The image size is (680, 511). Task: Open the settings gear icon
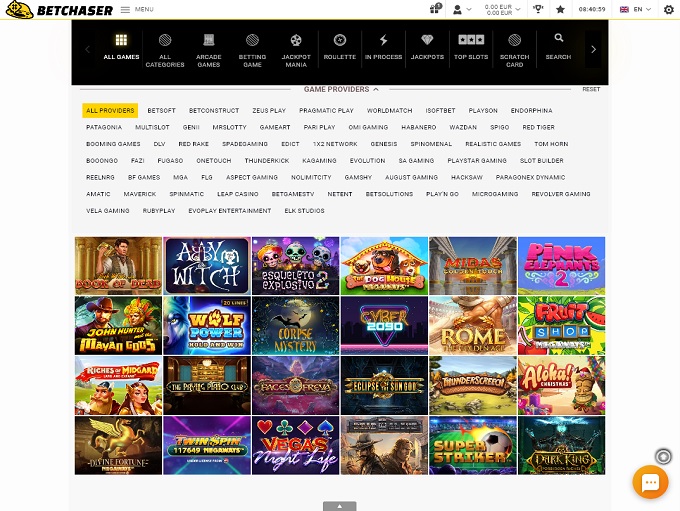(670, 9)
